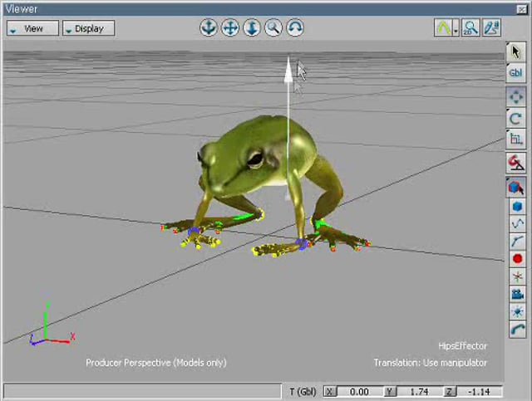Click the Y axis button in translation bar
Image resolution: width=532 pixels, height=401 pixels.
click(x=390, y=392)
